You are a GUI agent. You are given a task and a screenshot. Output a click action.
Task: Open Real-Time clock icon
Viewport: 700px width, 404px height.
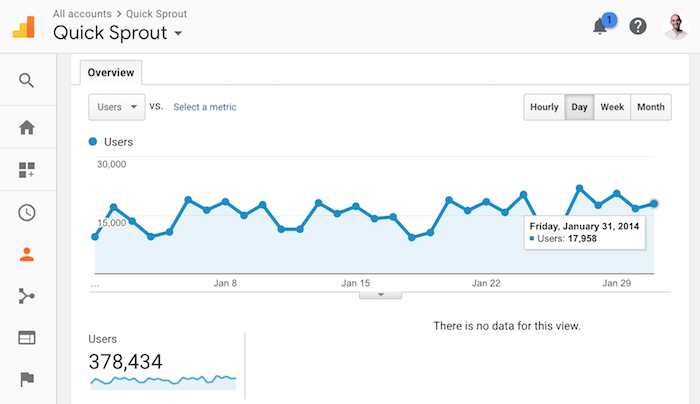point(27,212)
